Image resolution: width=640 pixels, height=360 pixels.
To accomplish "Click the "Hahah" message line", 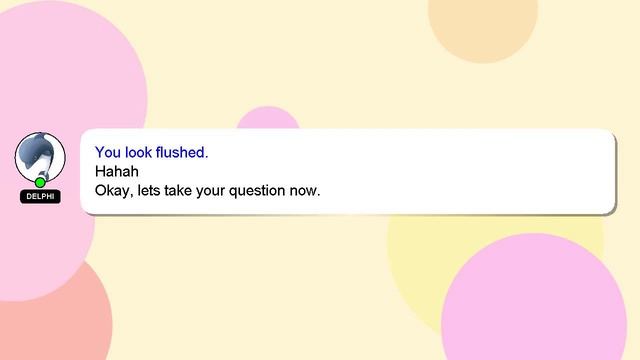I will [x=117, y=171].
